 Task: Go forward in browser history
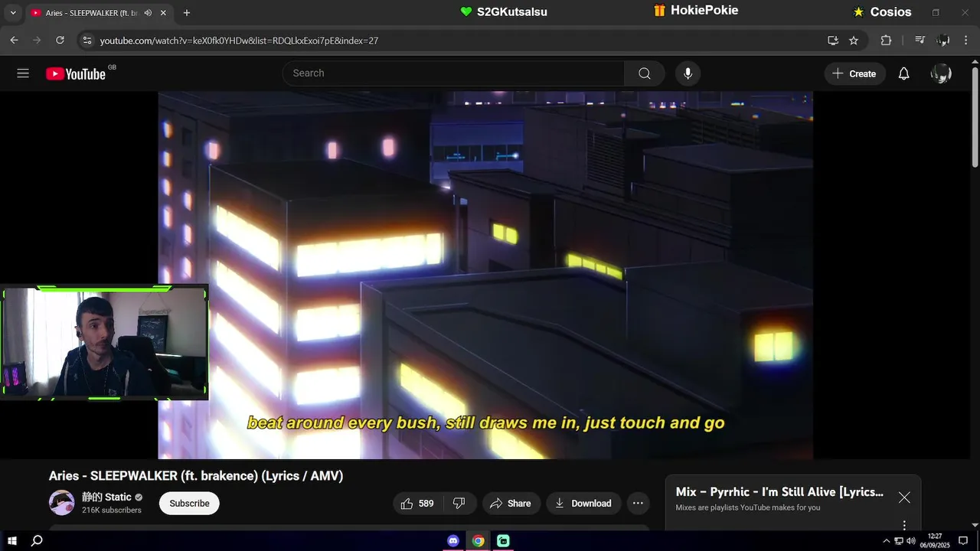pos(37,41)
